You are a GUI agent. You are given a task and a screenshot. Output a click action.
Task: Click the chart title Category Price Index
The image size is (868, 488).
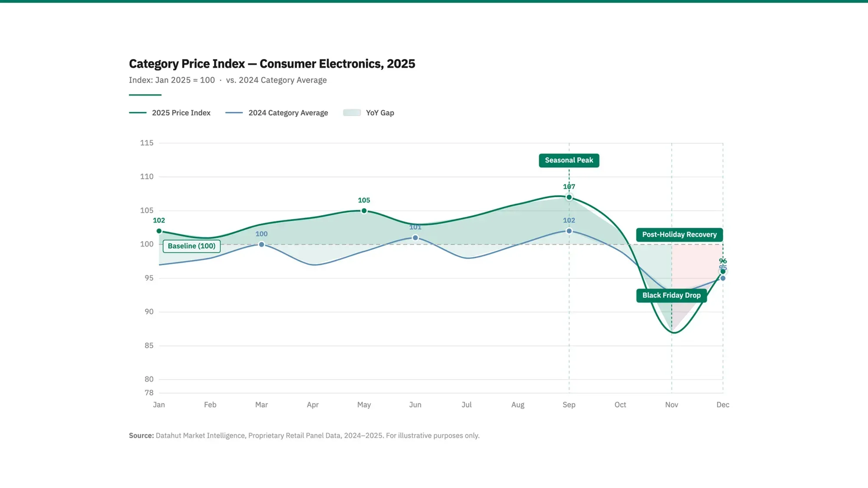pyautogui.click(x=272, y=64)
